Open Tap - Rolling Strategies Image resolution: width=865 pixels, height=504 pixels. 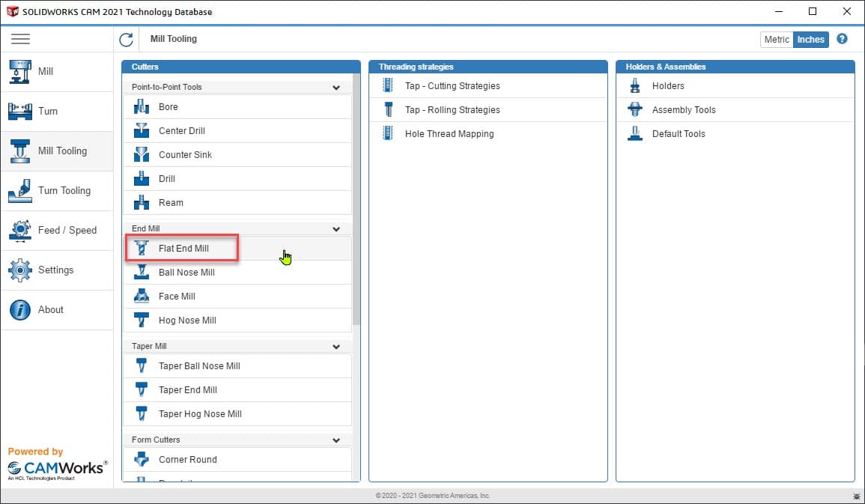click(x=488, y=110)
